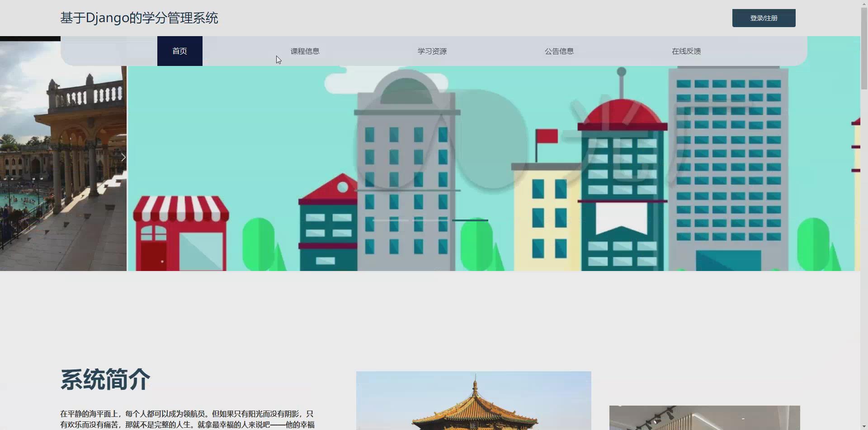Open the 在线反馈 page

click(686, 51)
